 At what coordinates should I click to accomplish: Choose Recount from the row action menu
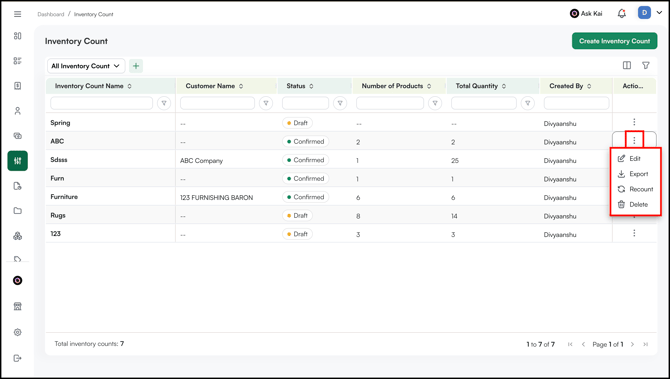click(635, 189)
